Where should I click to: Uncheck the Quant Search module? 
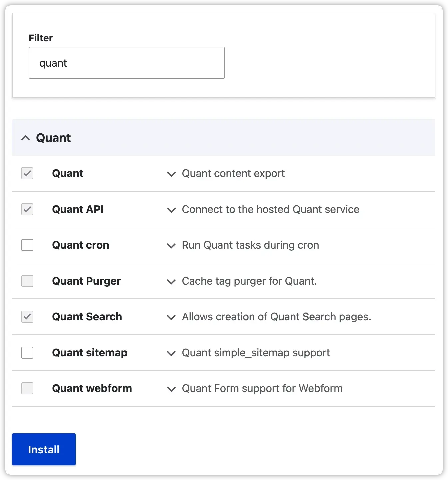(x=27, y=317)
